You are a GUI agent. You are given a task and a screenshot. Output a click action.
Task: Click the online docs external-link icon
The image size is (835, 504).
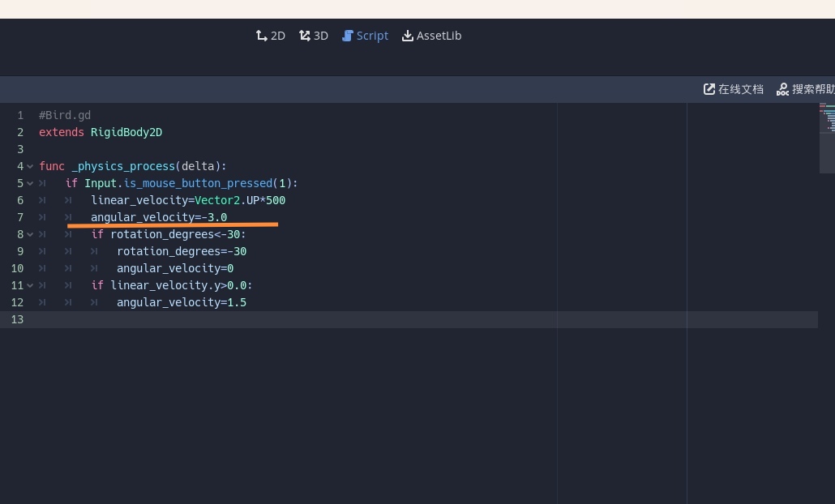coord(709,89)
